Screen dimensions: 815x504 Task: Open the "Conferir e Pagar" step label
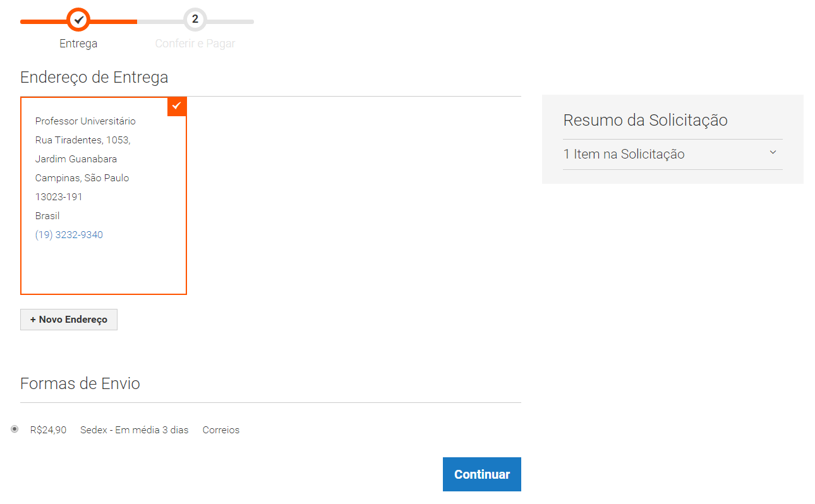pos(195,44)
